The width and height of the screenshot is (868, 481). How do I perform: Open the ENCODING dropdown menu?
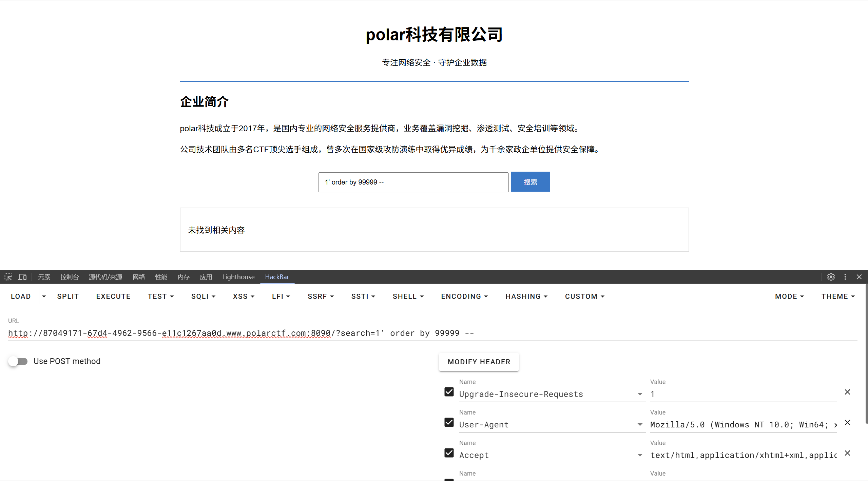pyautogui.click(x=464, y=296)
